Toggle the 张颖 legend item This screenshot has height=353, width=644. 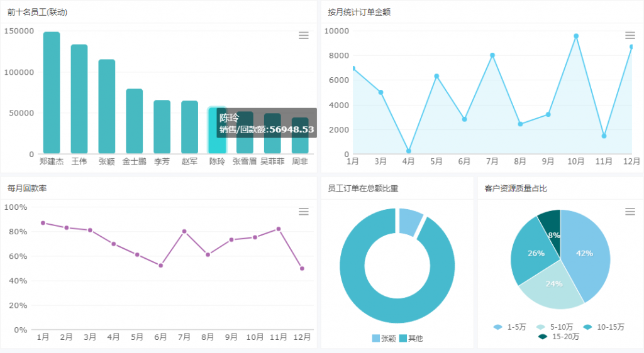point(384,339)
